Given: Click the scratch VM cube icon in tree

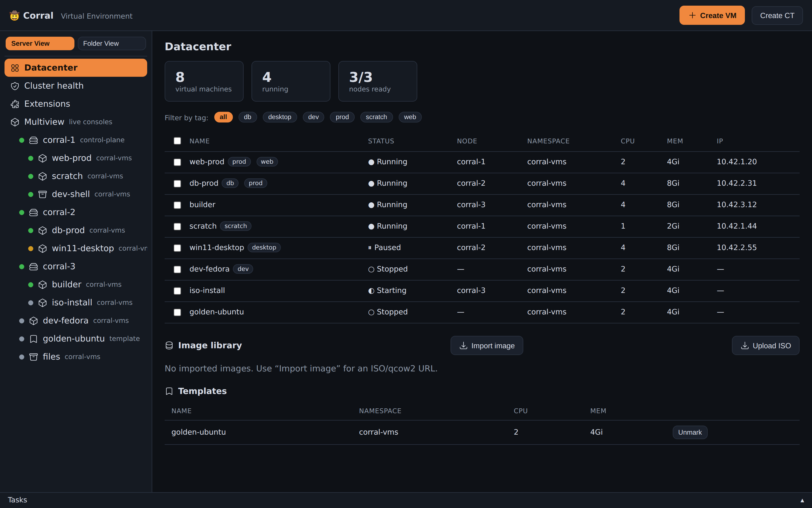Looking at the screenshot, I should [43, 176].
